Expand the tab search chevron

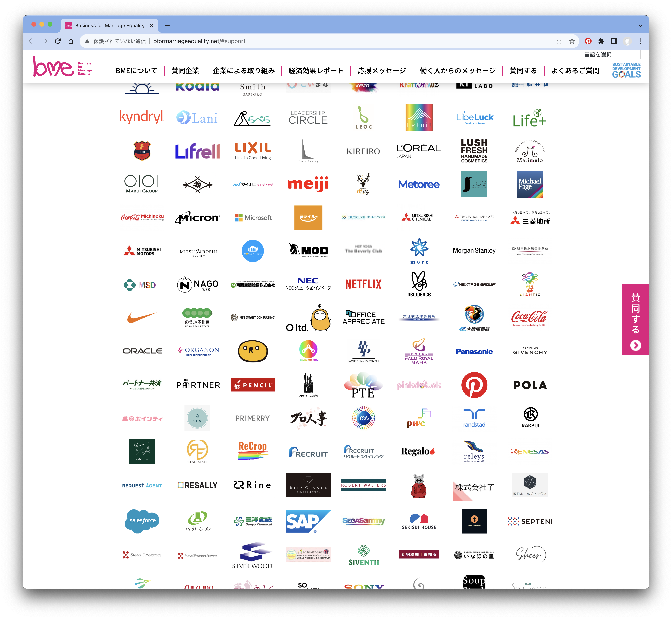click(640, 25)
